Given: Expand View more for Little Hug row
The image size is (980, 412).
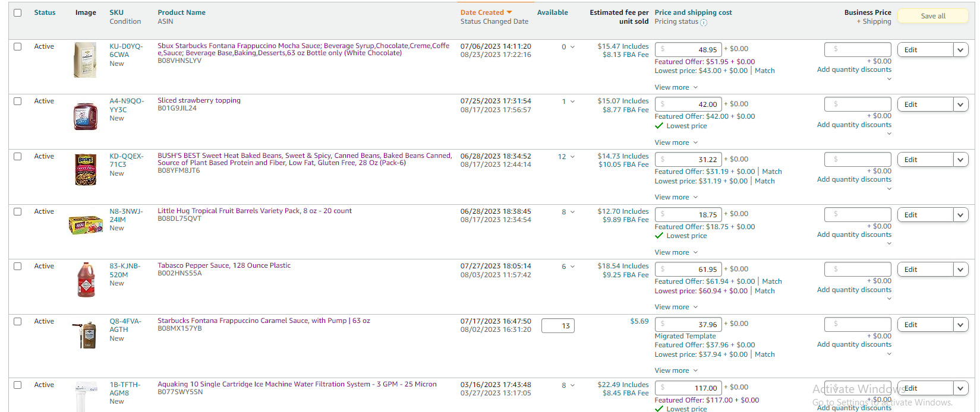Looking at the screenshot, I should click(x=676, y=252).
